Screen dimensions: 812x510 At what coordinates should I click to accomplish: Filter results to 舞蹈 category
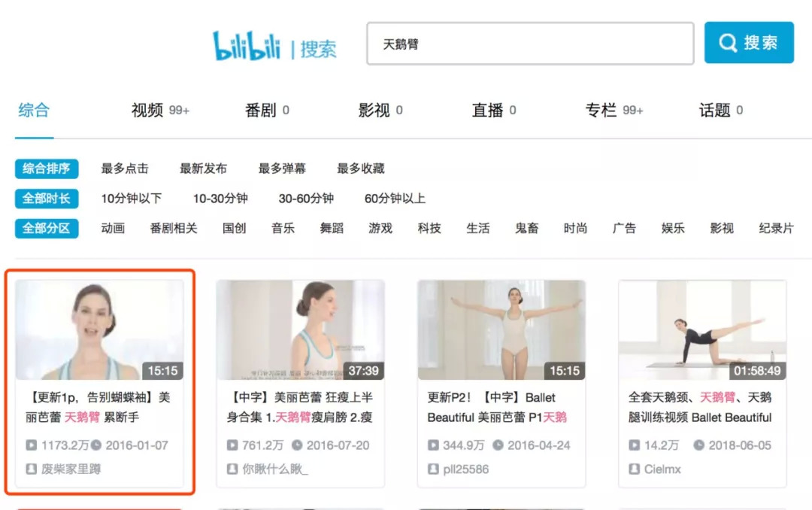[x=332, y=229]
